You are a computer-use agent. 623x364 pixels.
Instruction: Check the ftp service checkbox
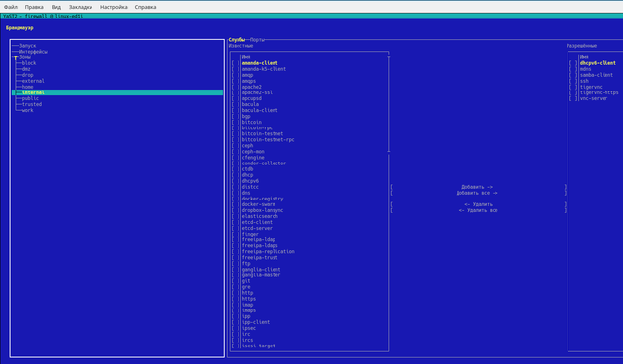[x=236, y=264]
